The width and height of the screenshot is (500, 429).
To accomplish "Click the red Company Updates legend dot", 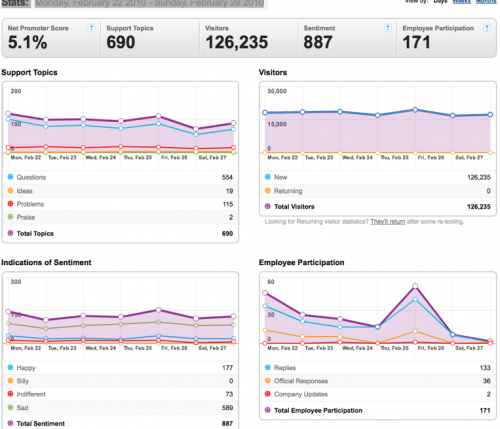I will tap(267, 394).
